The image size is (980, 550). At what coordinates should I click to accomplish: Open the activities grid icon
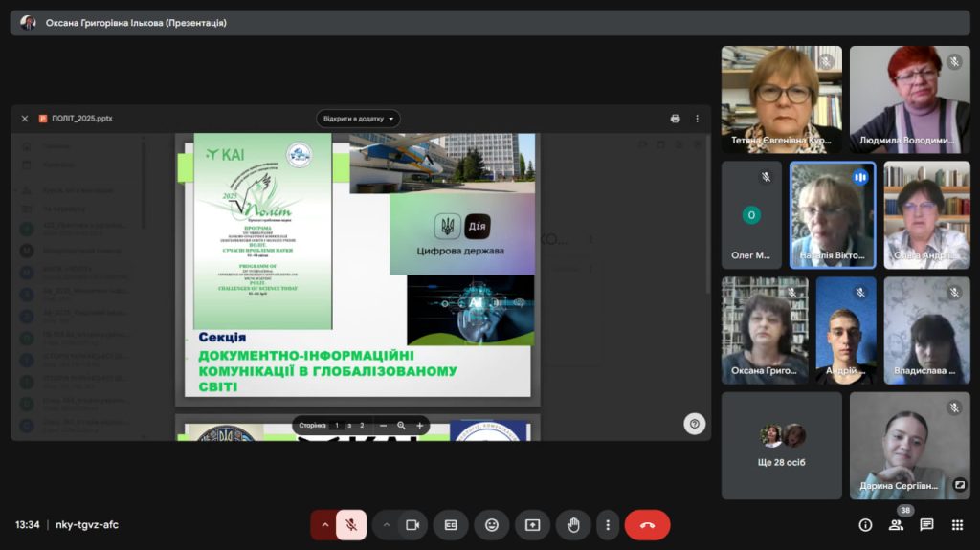click(957, 524)
